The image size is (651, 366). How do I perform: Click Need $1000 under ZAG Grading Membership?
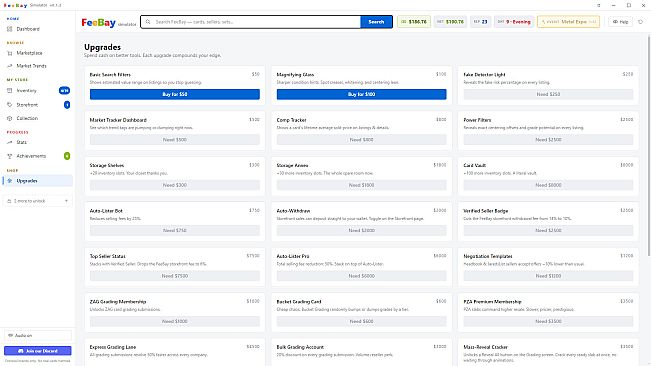click(x=175, y=321)
